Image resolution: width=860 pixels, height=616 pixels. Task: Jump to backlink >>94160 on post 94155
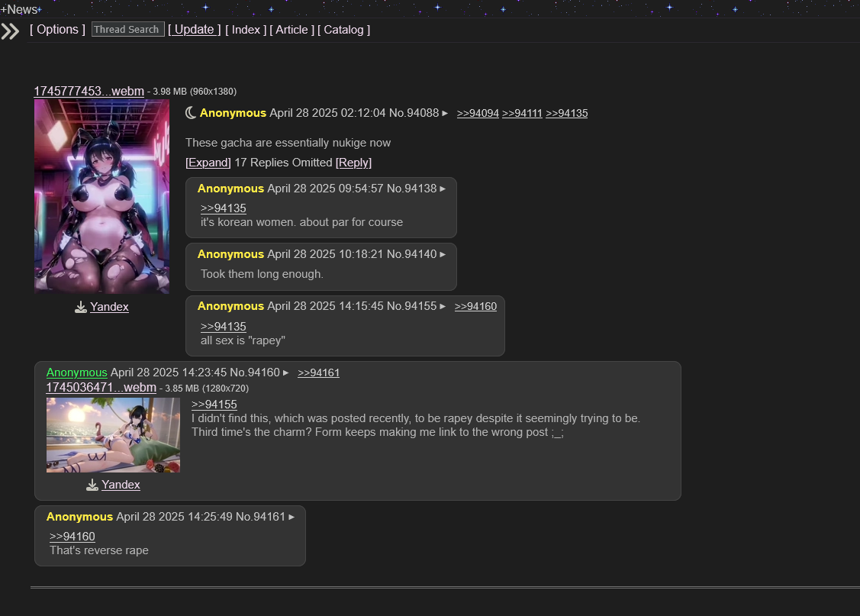click(x=475, y=307)
